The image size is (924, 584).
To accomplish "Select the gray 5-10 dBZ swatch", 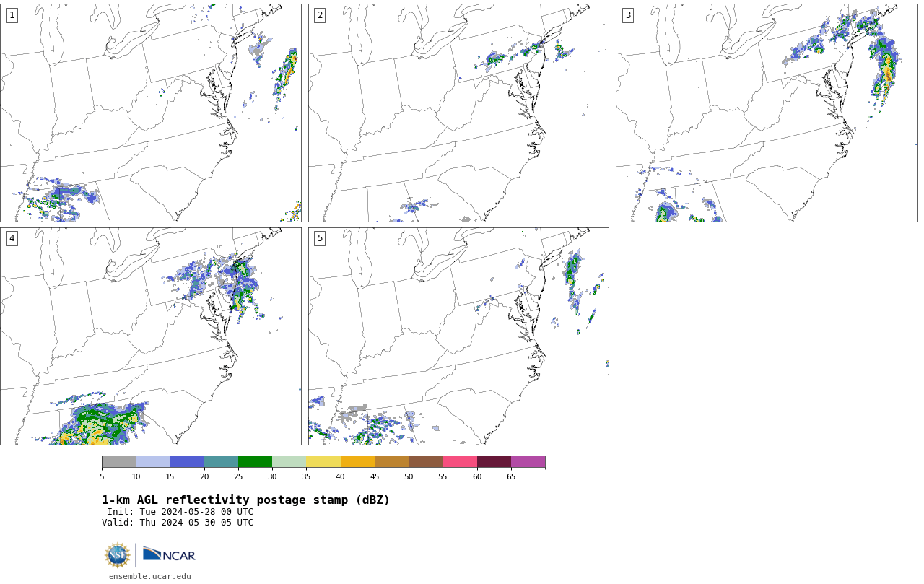I will coord(118,462).
